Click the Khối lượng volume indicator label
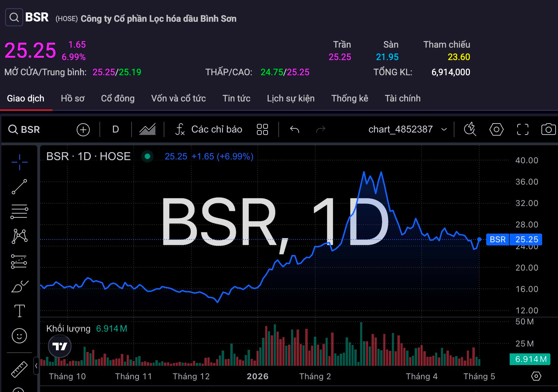Screen dimensions: 558x392 click(68, 329)
